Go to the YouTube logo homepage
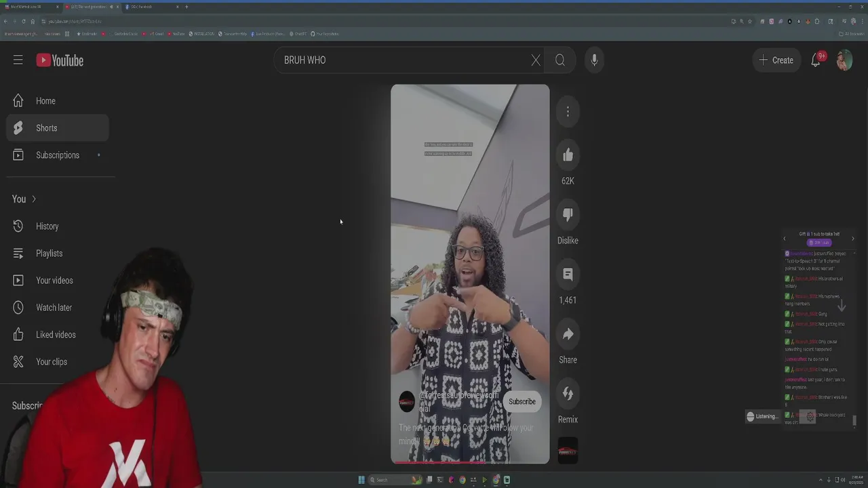 click(60, 60)
